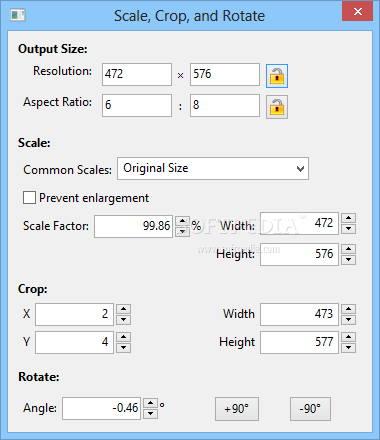
Task: Select the Scale Factor value field
Action: 133,226
